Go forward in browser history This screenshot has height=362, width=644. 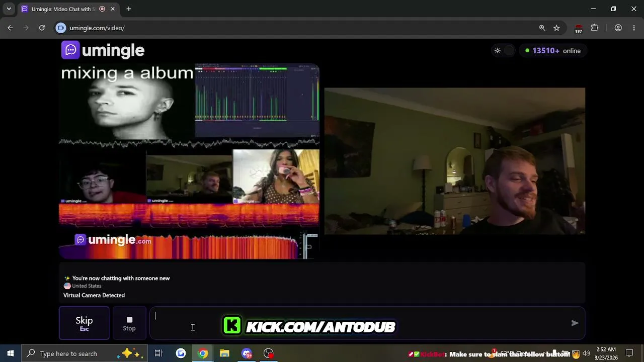tap(26, 28)
